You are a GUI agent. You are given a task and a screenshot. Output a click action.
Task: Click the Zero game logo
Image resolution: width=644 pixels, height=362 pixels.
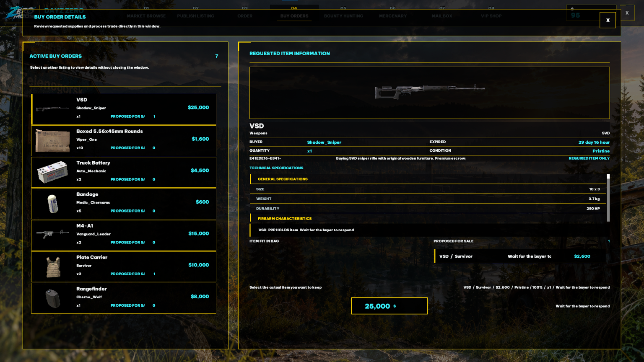click(x=19, y=13)
